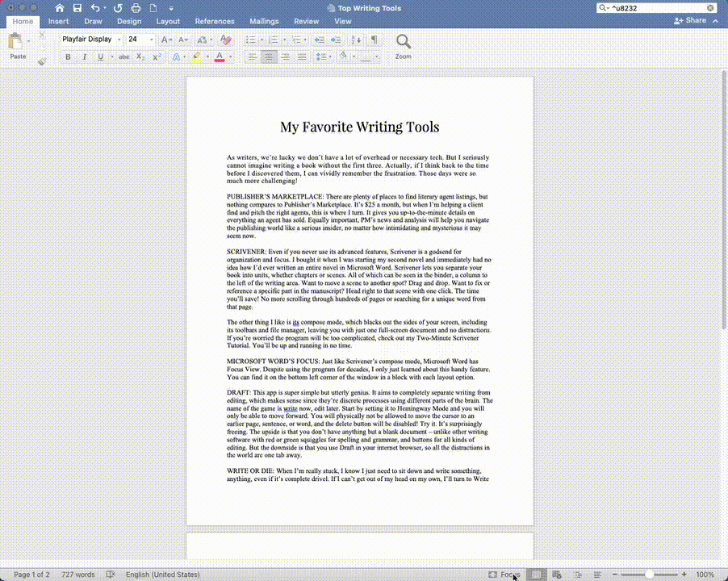Toggle bold formatting
The image size is (728, 581).
68,56
